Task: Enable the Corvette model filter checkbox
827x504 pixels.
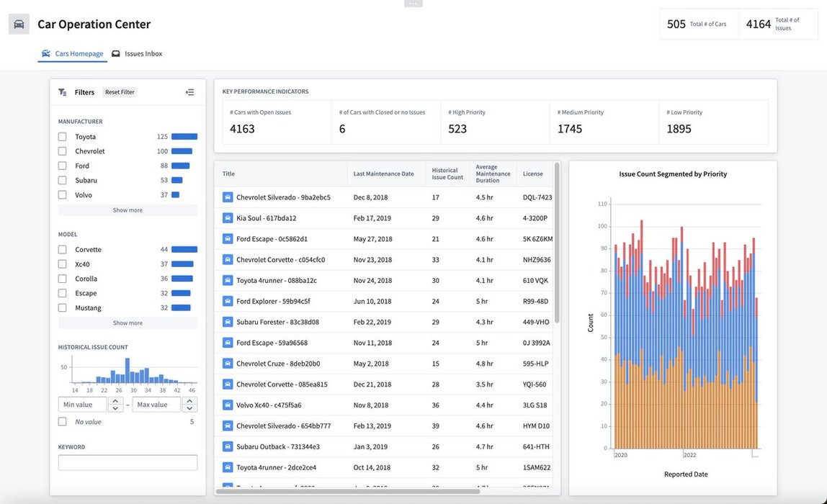Action: click(x=63, y=250)
